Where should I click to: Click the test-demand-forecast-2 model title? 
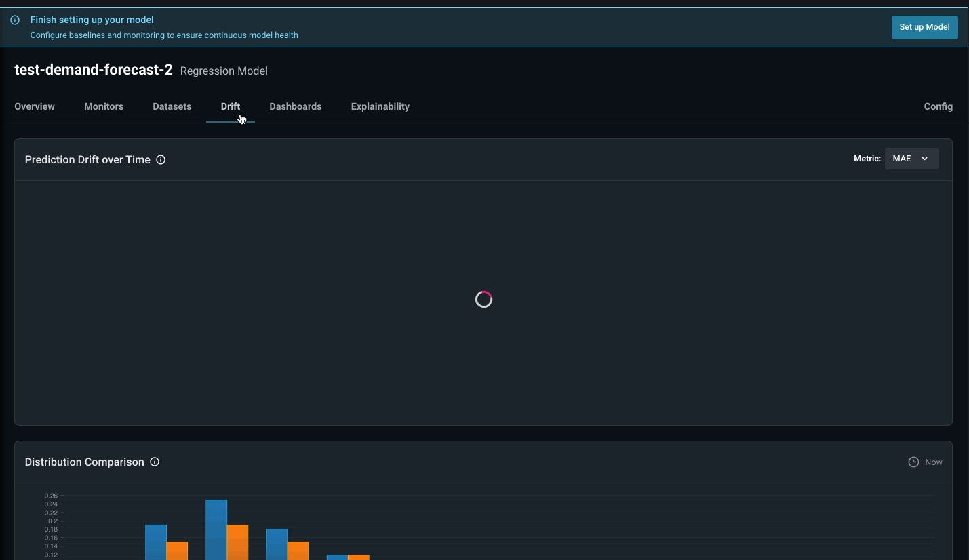click(x=94, y=70)
